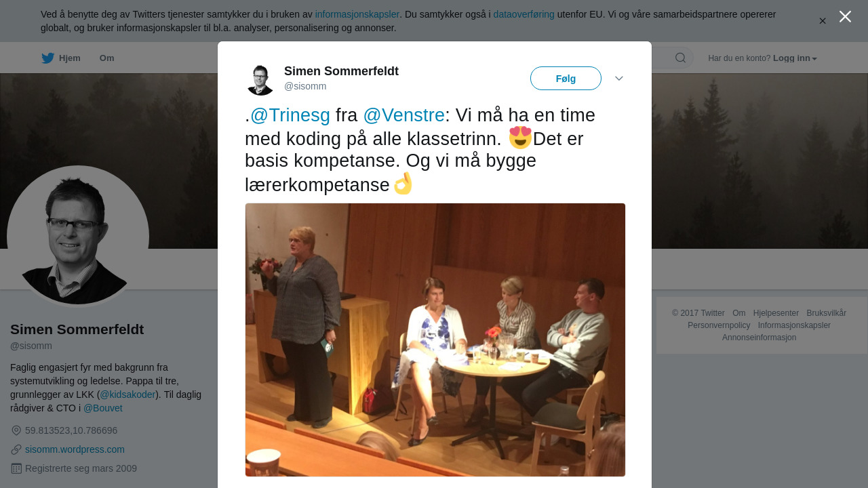Click the link icon beside sisomm.wordpress.com
Image resolution: width=868 pixels, height=488 pixels.
[16, 449]
